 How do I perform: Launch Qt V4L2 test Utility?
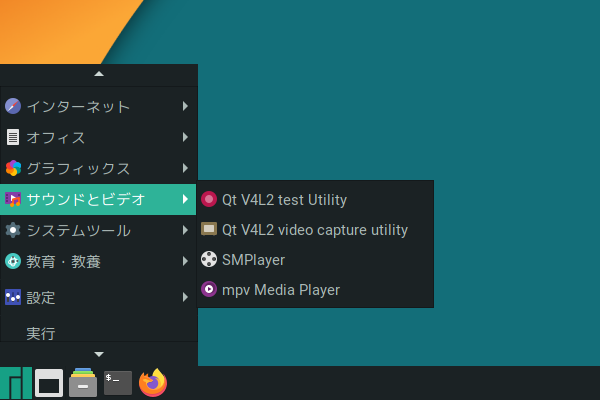[x=316, y=199]
